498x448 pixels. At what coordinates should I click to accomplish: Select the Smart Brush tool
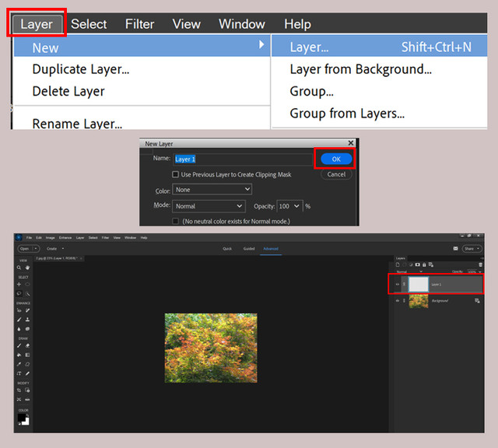tap(19, 320)
